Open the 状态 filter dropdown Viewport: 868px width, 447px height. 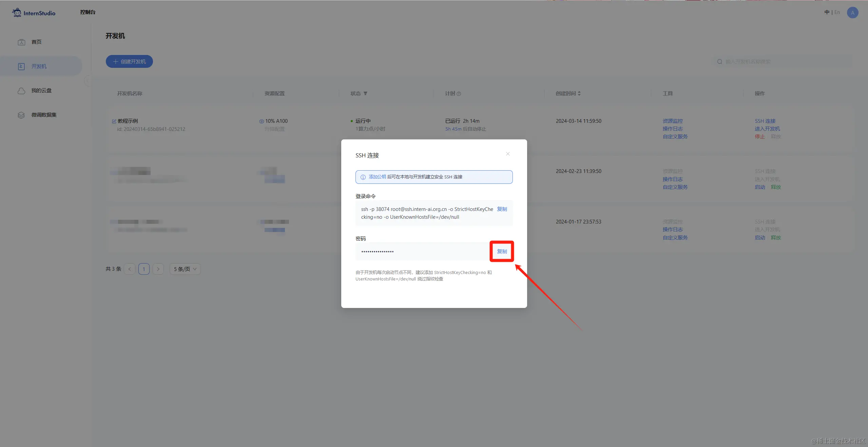pos(365,94)
